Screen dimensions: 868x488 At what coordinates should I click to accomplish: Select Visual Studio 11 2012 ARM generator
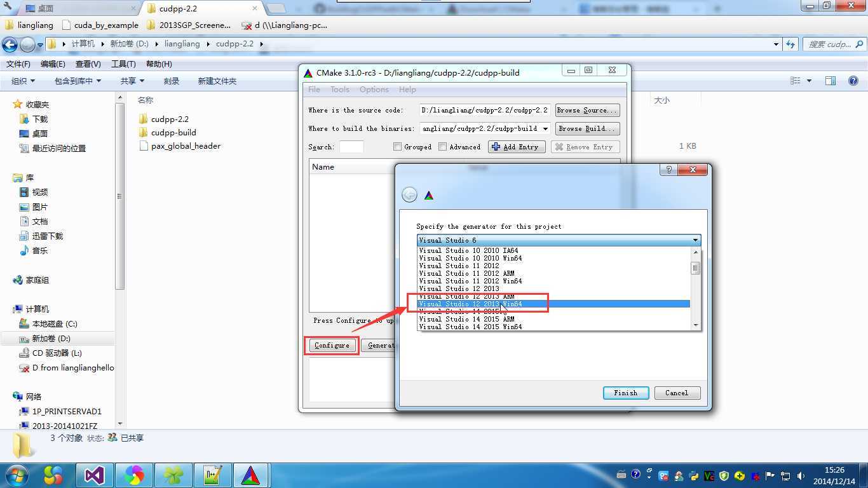pos(553,273)
